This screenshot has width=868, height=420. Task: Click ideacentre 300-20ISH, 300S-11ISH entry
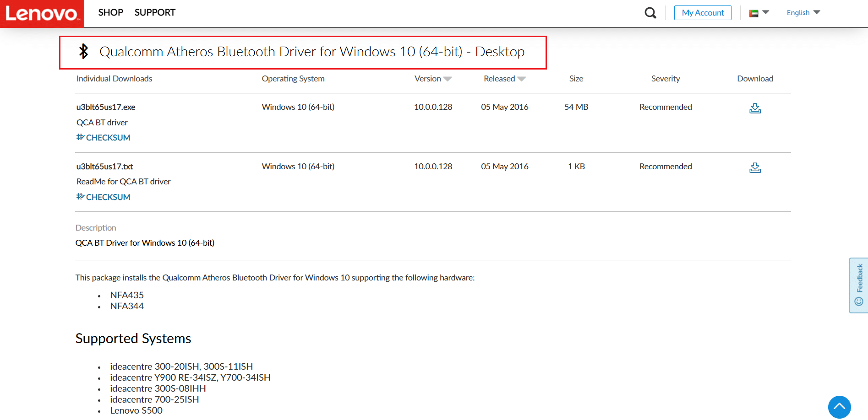[181, 366]
